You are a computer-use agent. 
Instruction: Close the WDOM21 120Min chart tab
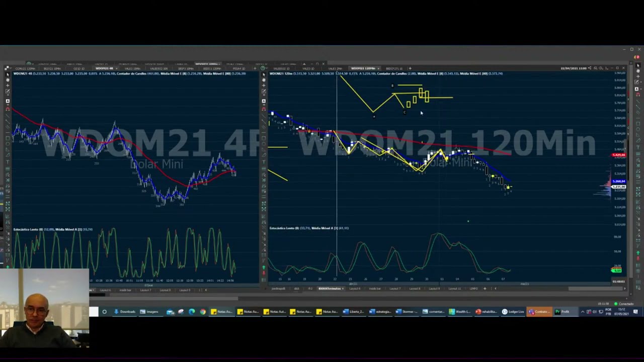point(378,68)
